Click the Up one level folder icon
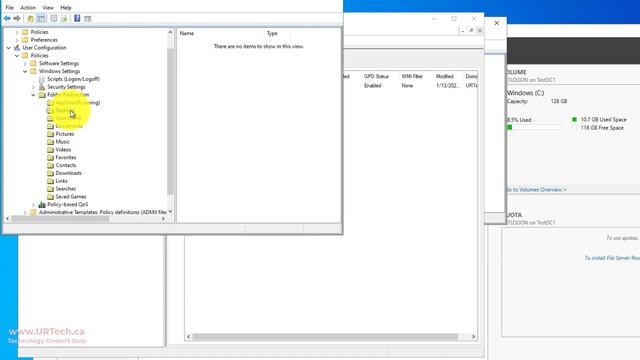The width and height of the screenshot is (640, 360). coord(31,18)
